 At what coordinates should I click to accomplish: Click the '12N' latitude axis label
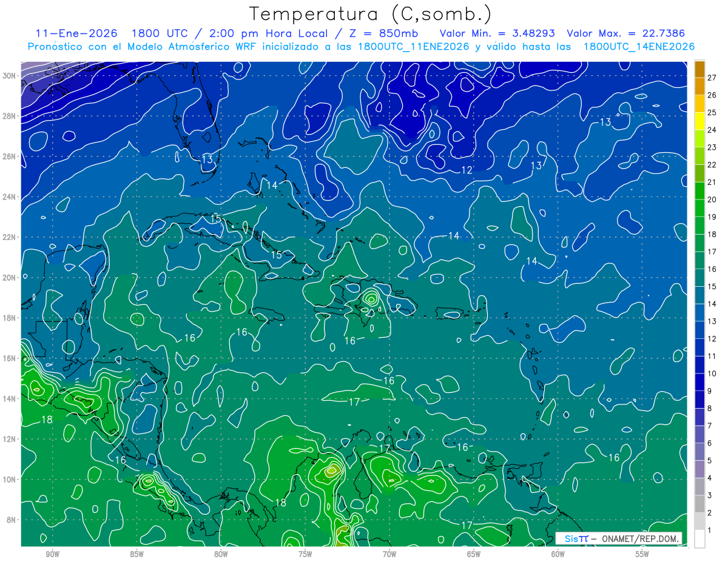pos(9,439)
